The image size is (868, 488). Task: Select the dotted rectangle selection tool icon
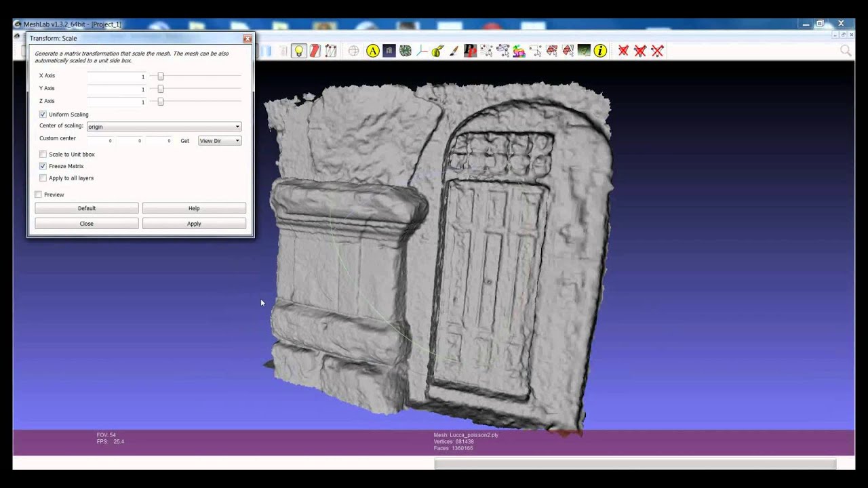pyautogui.click(x=535, y=51)
